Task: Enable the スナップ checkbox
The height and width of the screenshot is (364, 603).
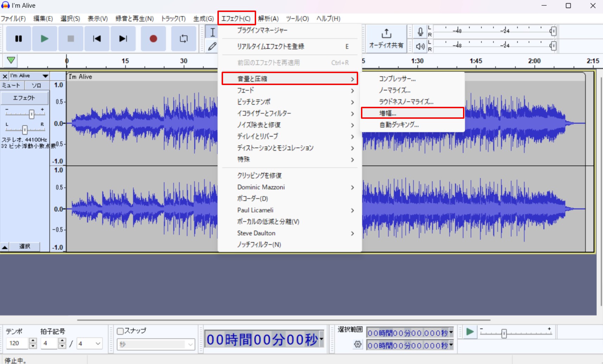Action: pos(120,331)
